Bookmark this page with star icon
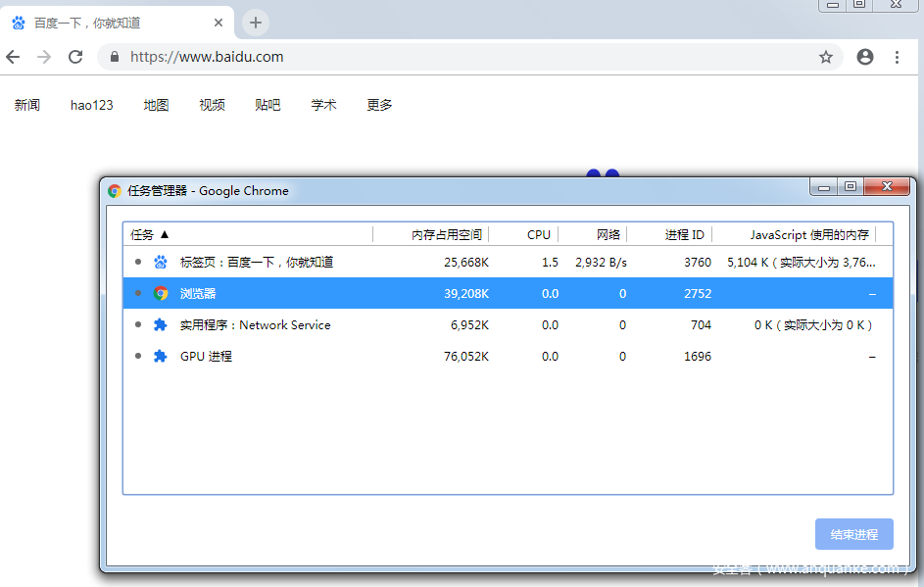The width and height of the screenshot is (924, 587). point(826,57)
